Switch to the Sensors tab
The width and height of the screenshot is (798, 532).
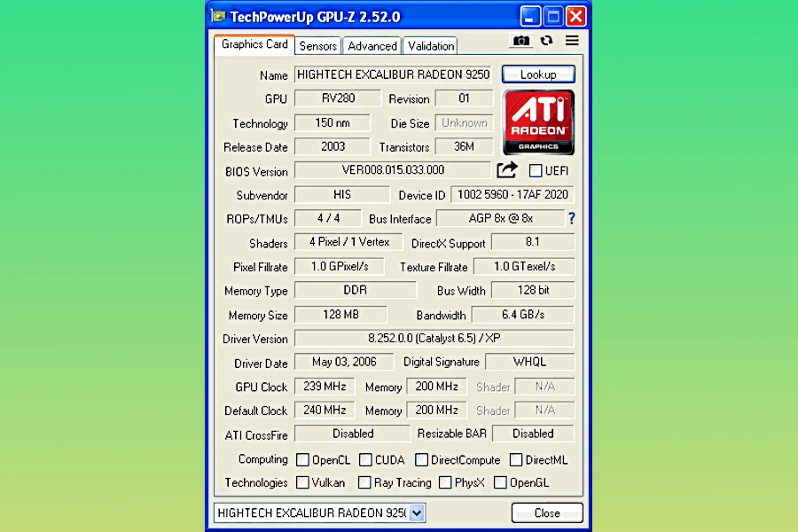[x=318, y=46]
